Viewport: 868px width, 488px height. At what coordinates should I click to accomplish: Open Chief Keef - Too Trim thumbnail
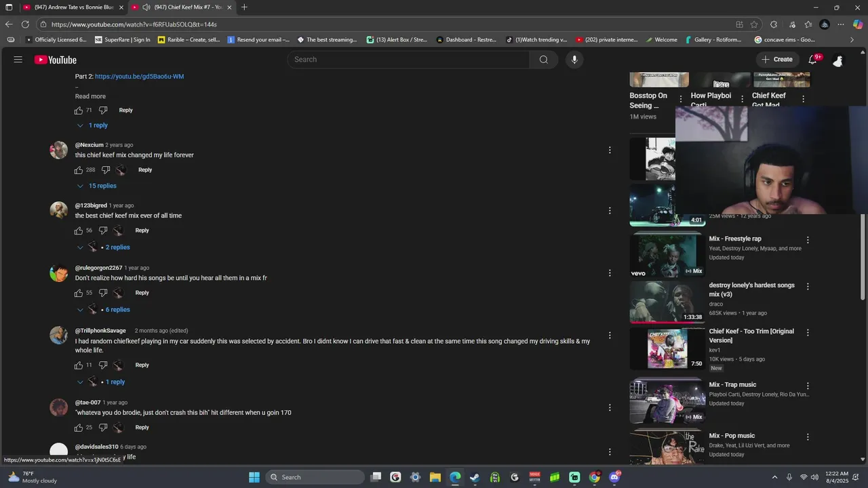[x=667, y=348]
